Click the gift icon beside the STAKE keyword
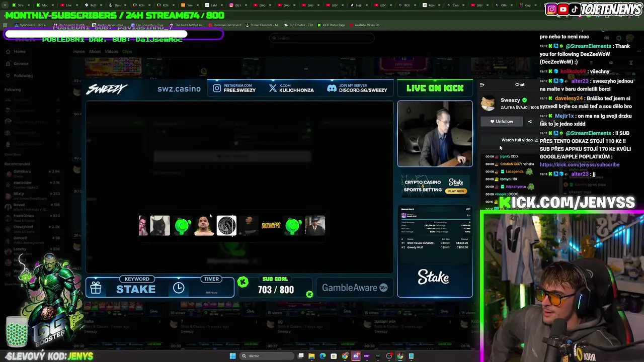 point(96,288)
